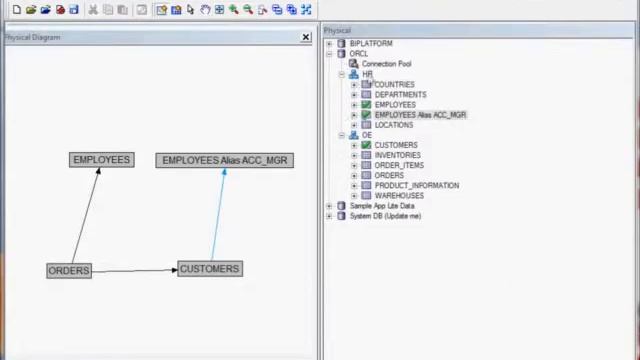This screenshot has height=360, width=640.
Task: Select System DB (Update me) label
Action: 385,216
